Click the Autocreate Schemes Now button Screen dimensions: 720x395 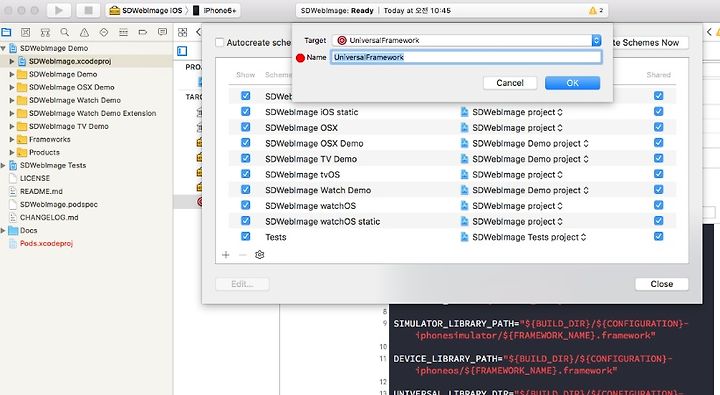[650, 43]
